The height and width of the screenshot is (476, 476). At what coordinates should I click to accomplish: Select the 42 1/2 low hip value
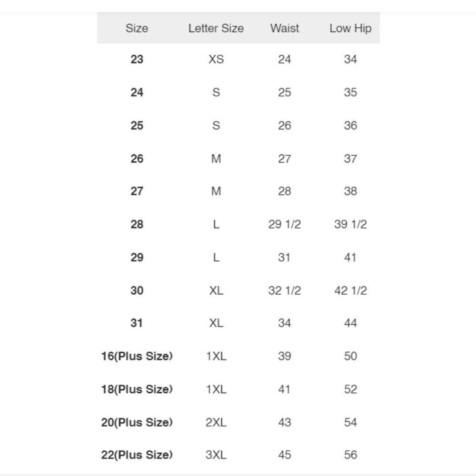pyautogui.click(x=350, y=290)
